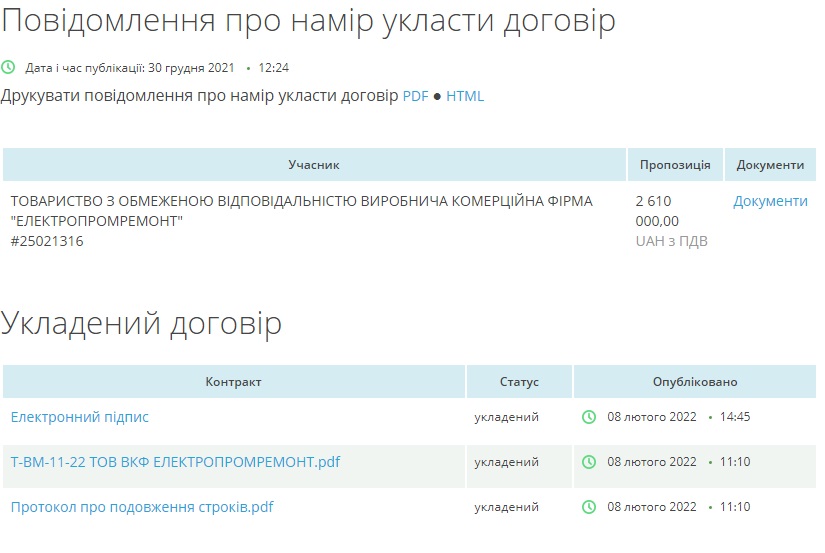825x553 pixels.
Task: Select the participant code #25021316
Action: point(47,241)
